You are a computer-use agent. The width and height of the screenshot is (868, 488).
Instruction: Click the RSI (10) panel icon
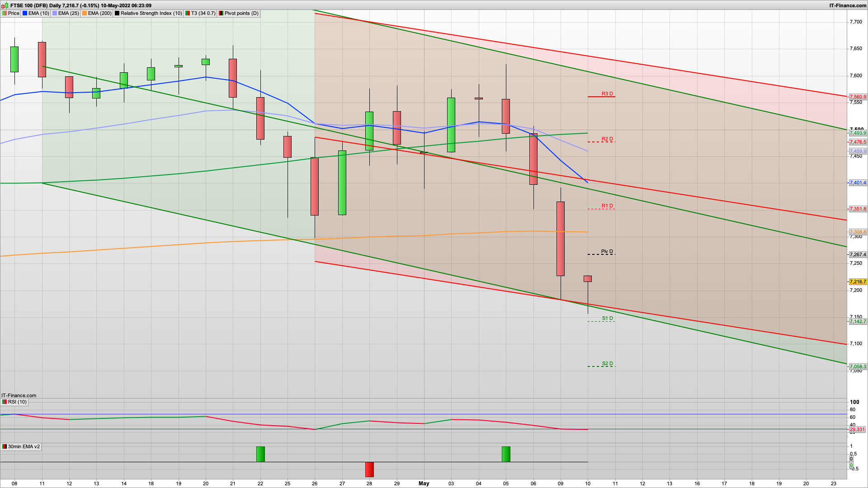tap(5, 402)
